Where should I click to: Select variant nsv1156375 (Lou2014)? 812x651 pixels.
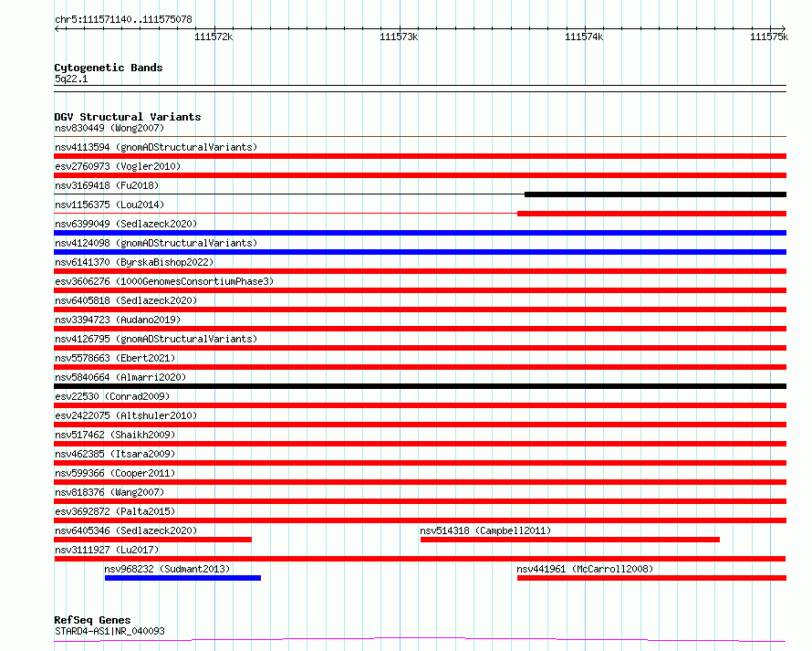[109, 205]
